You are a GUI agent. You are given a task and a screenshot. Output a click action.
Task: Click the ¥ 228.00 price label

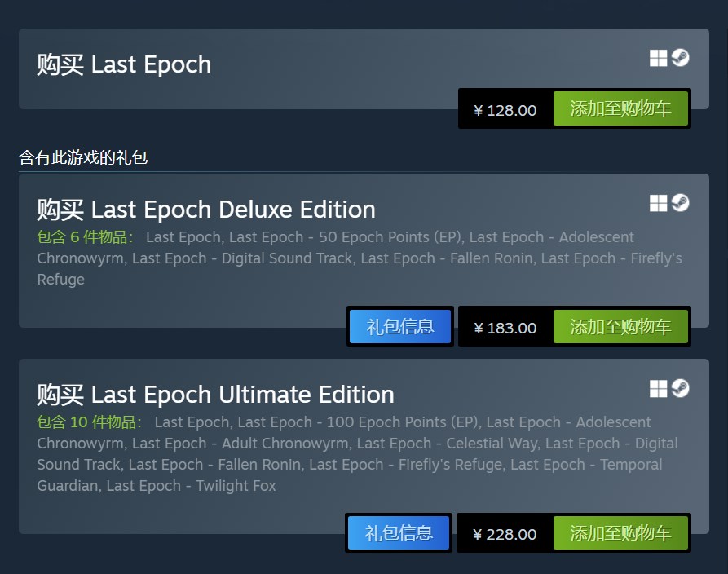click(505, 535)
